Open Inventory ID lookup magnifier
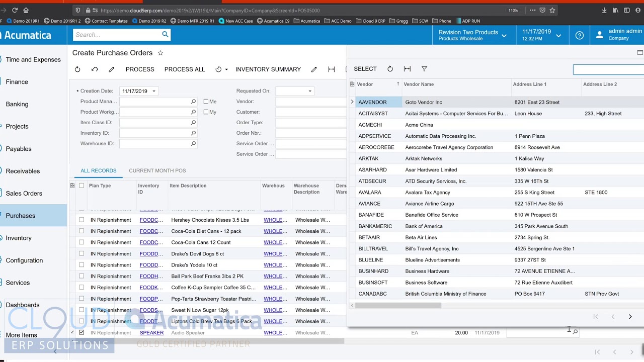The image size is (644, 362). tap(193, 133)
